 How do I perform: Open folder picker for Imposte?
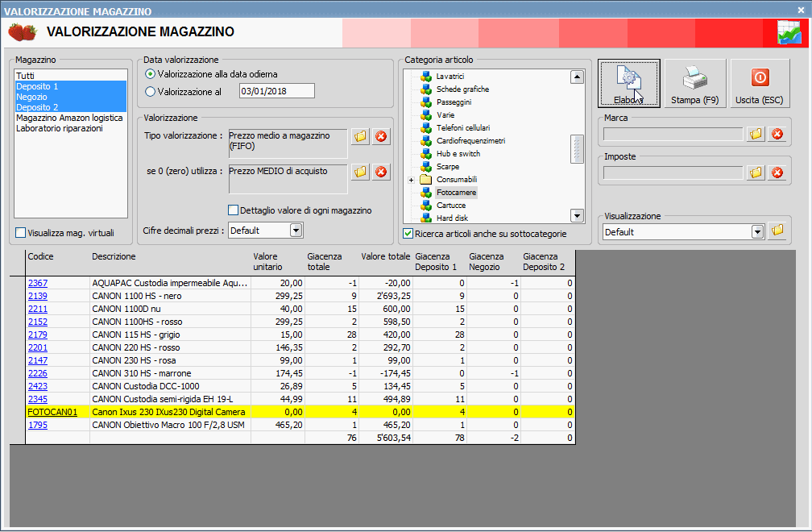(x=756, y=172)
